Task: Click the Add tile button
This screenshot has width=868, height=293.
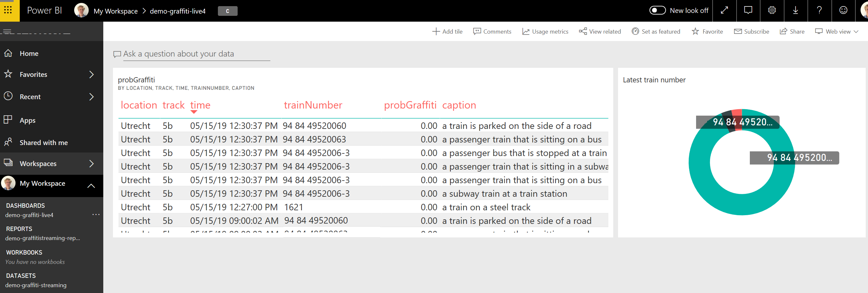Action: coord(447,32)
